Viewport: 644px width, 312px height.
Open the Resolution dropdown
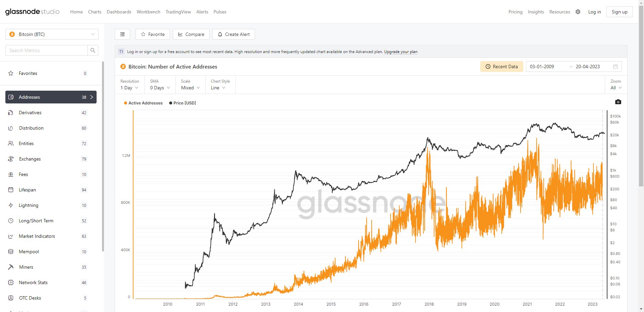(x=129, y=88)
